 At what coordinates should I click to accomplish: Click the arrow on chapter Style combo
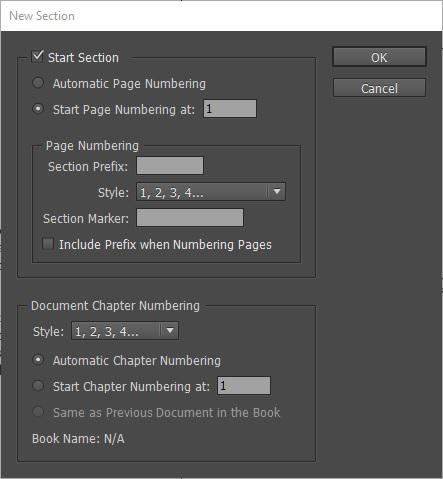pos(170,331)
